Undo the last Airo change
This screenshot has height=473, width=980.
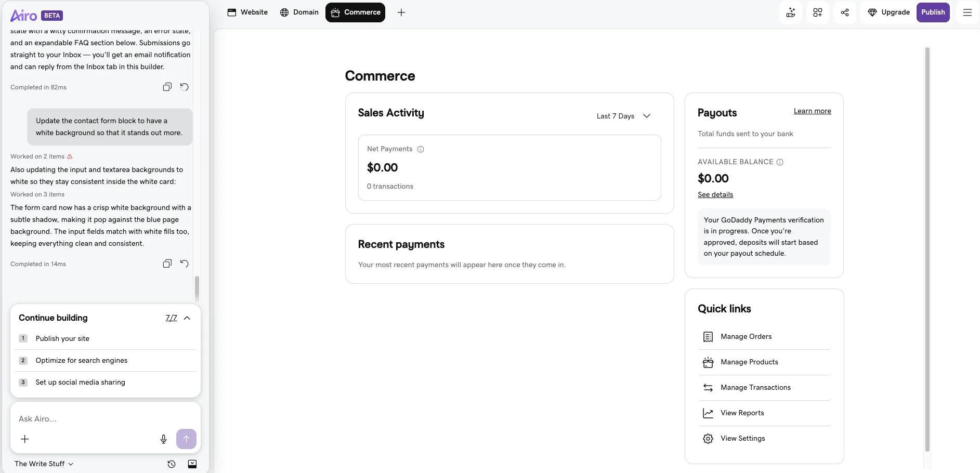184,264
